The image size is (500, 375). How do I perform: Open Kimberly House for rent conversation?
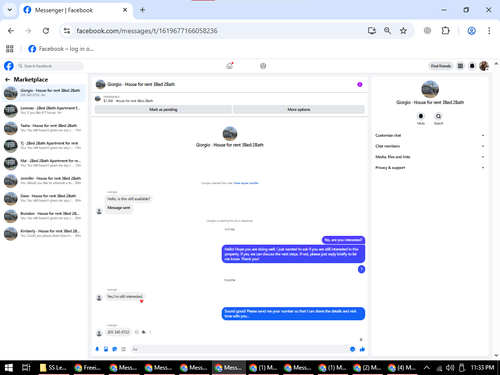click(44, 233)
